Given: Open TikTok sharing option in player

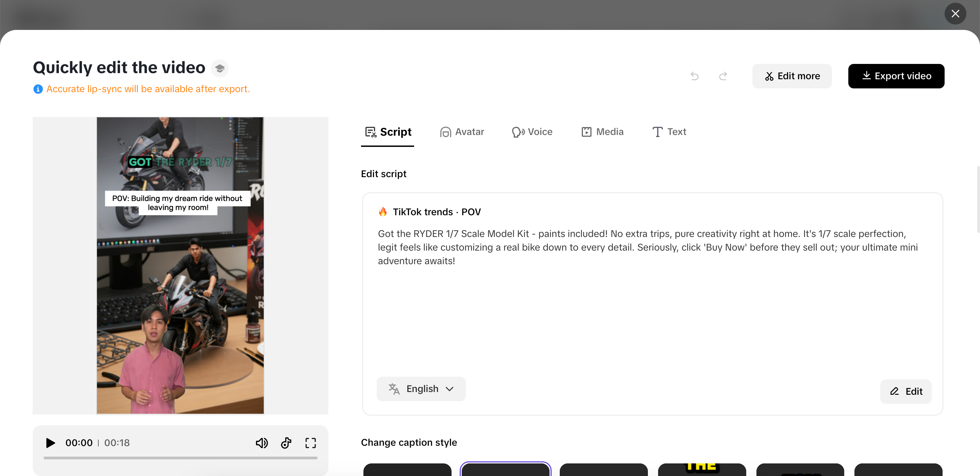Looking at the screenshot, I should point(286,443).
